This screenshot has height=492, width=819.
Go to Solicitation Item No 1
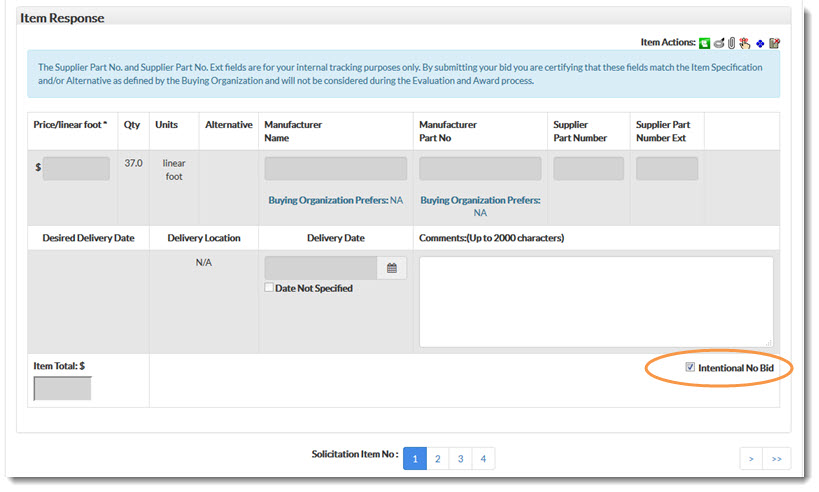pos(415,459)
